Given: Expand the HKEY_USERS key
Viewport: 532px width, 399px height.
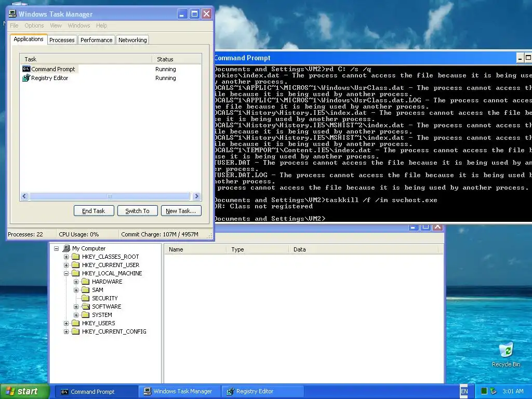Looking at the screenshot, I should [66, 323].
